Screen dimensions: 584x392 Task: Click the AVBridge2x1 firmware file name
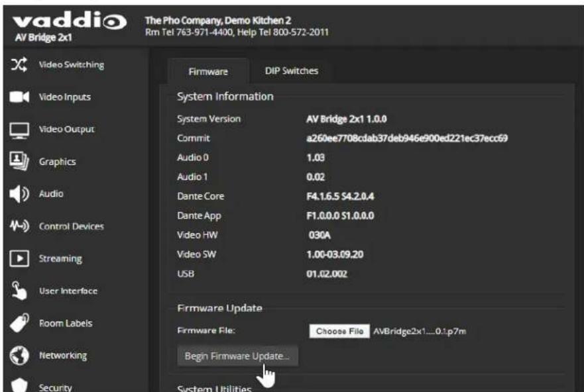point(420,331)
